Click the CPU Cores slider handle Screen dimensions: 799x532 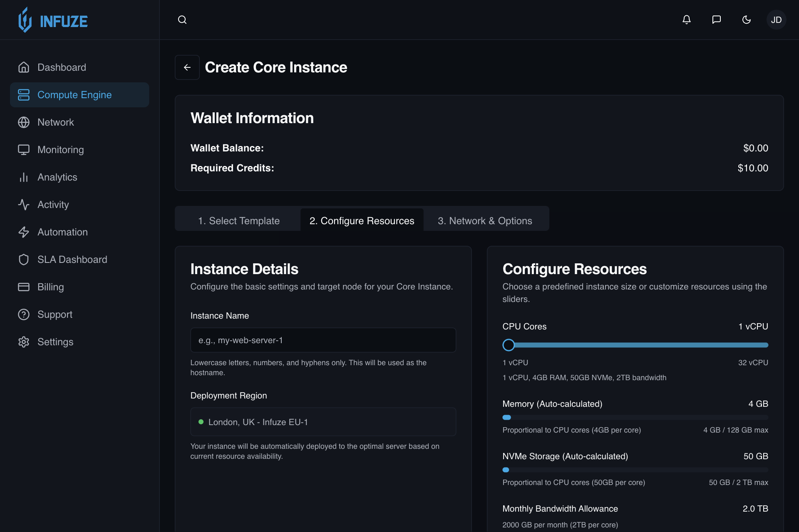(509, 345)
